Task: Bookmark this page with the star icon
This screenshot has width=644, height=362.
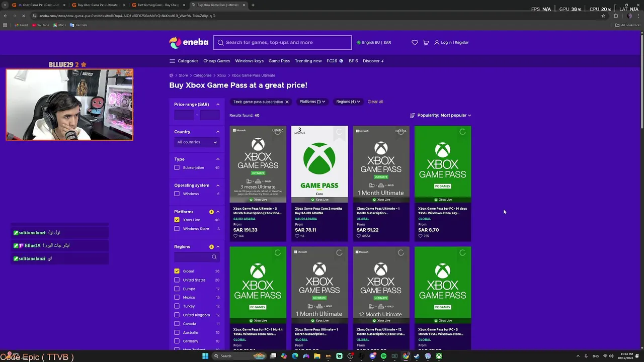Action: 603,16
